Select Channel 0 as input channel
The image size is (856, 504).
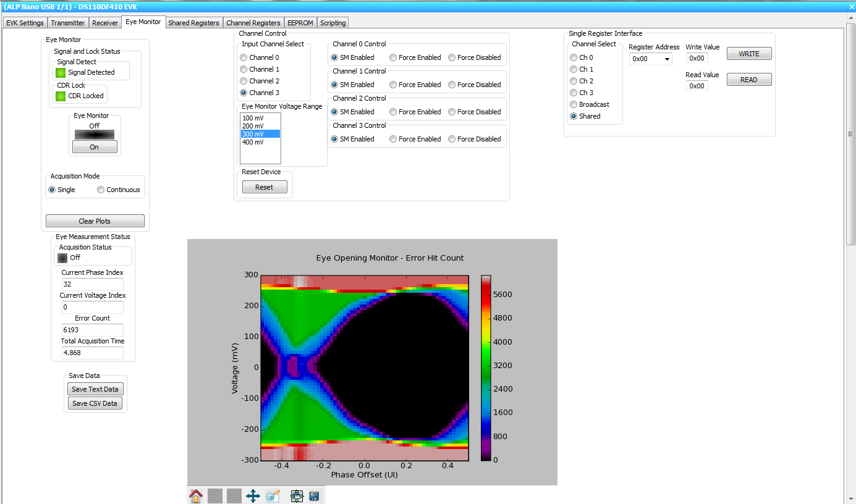[x=244, y=57]
